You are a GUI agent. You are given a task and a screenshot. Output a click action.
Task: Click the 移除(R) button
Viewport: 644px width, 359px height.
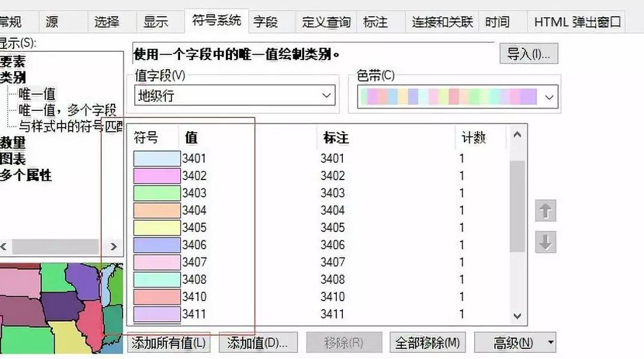click(x=344, y=342)
